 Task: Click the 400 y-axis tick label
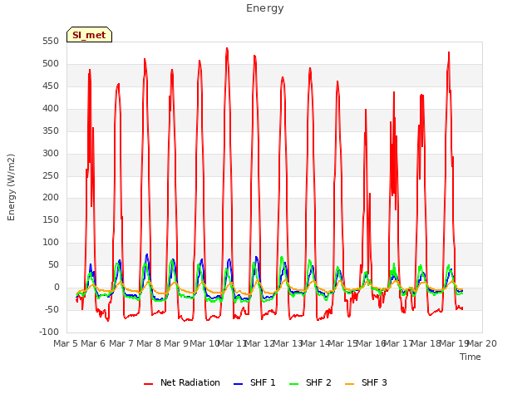point(51,109)
